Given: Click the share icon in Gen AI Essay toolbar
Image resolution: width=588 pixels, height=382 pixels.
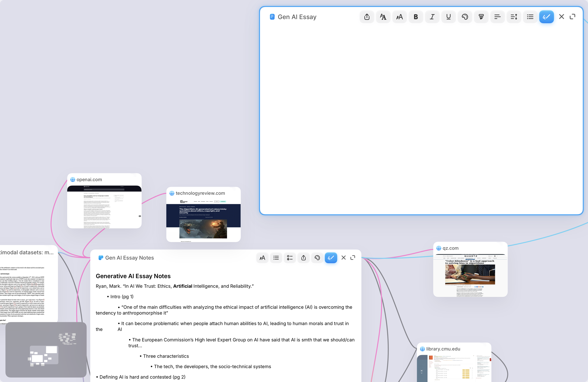Looking at the screenshot, I should [367, 17].
